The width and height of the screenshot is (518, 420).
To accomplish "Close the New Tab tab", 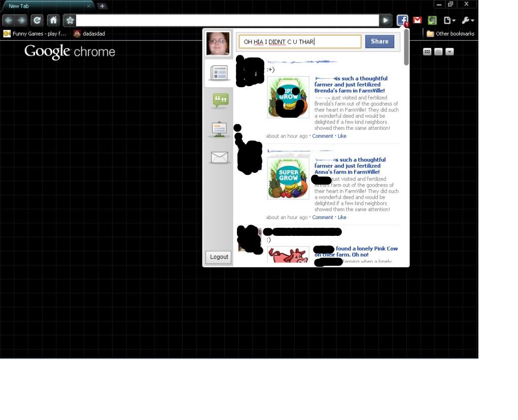I will 89,6.
